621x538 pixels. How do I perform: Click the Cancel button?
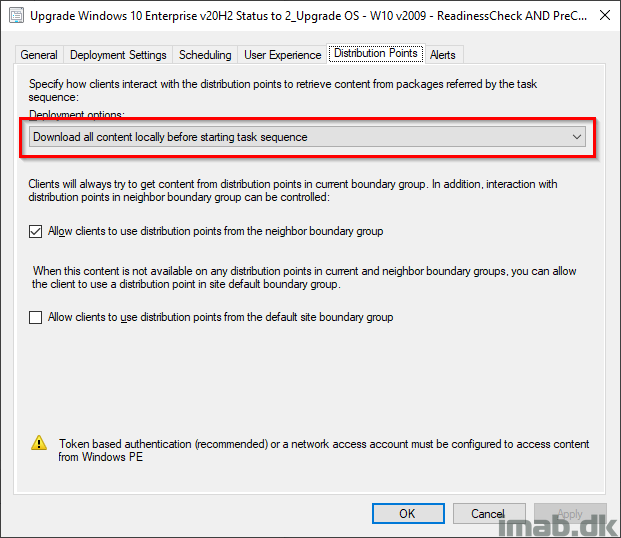(x=489, y=513)
